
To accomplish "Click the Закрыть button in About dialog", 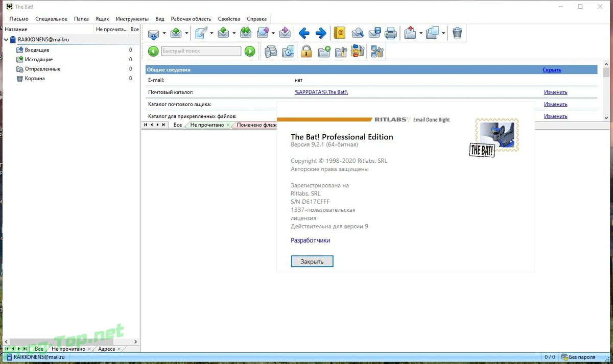I will [x=312, y=261].
